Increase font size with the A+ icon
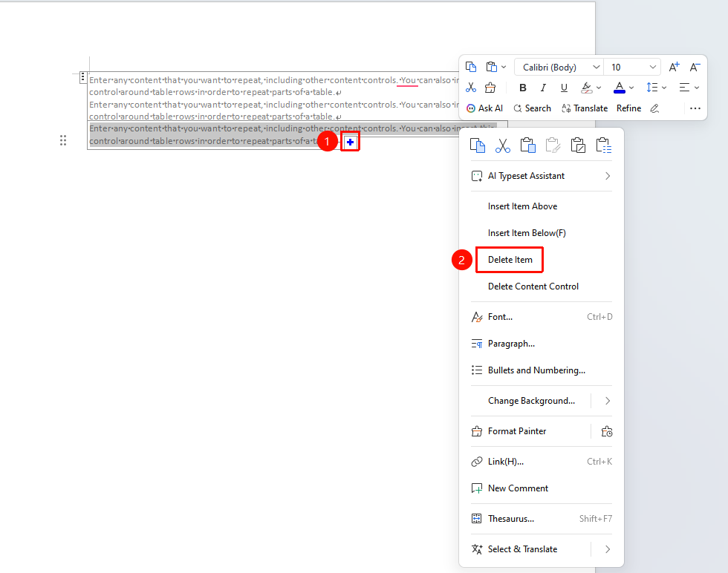Screen dimensions: 728x573 coord(675,68)
